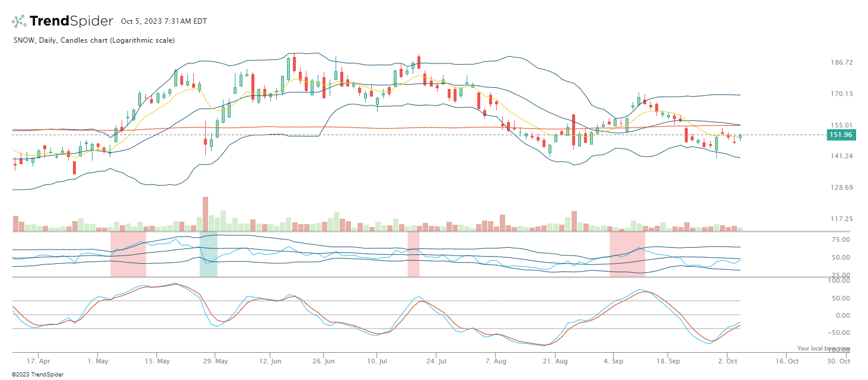
Task: Click the TrendSpider brand name text
Action: click(71, 21)
